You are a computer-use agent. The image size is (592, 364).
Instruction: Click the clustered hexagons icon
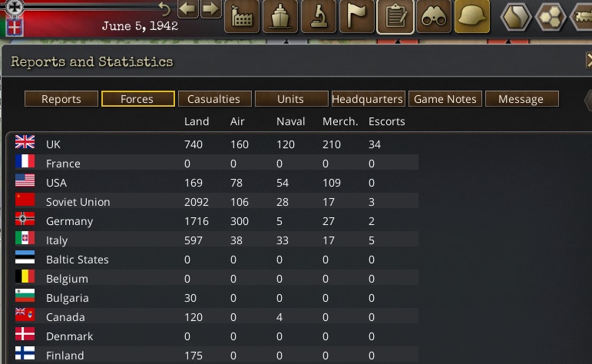coord(550,16)
